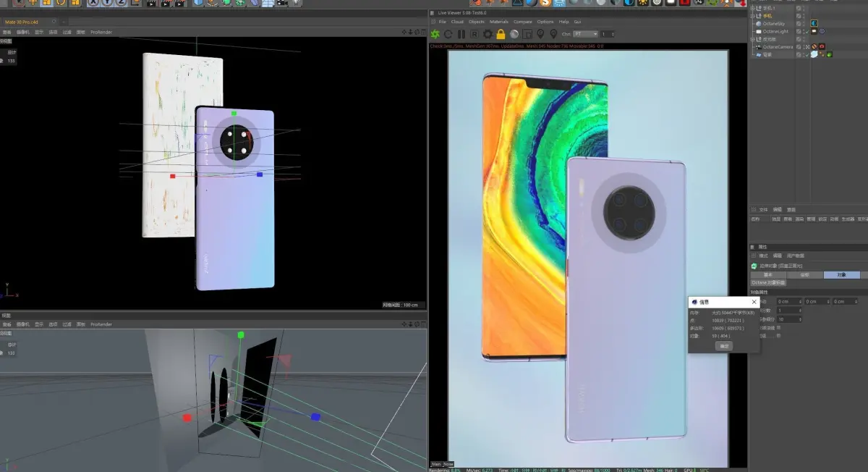Open ProRender menu in top viewport
Image resolution: width=868 pixels, height=472 pixels.
101,32
